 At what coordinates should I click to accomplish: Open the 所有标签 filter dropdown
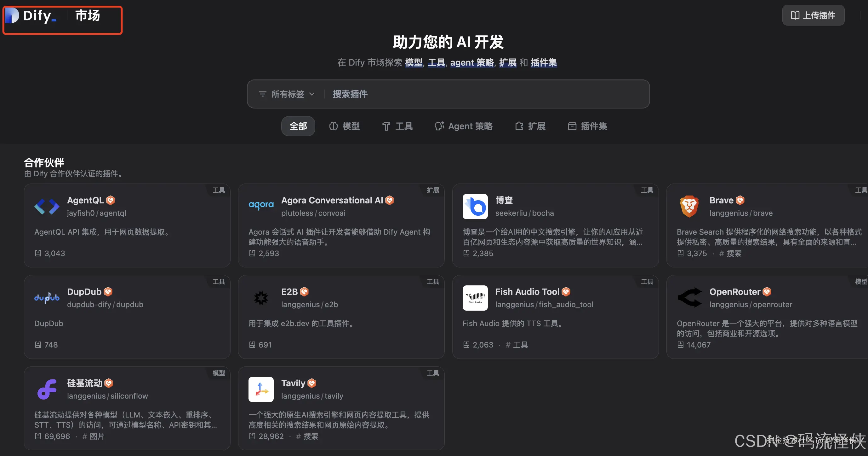(286, 94)
